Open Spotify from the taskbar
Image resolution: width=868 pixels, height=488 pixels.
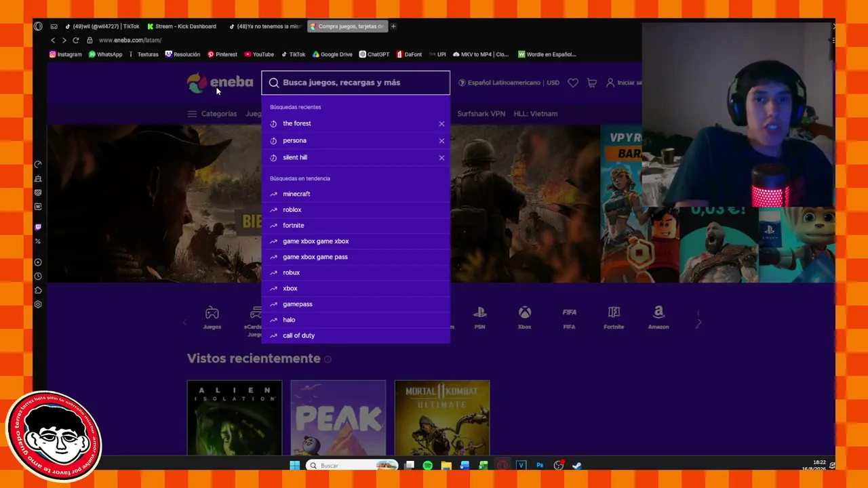pos(428,466)
